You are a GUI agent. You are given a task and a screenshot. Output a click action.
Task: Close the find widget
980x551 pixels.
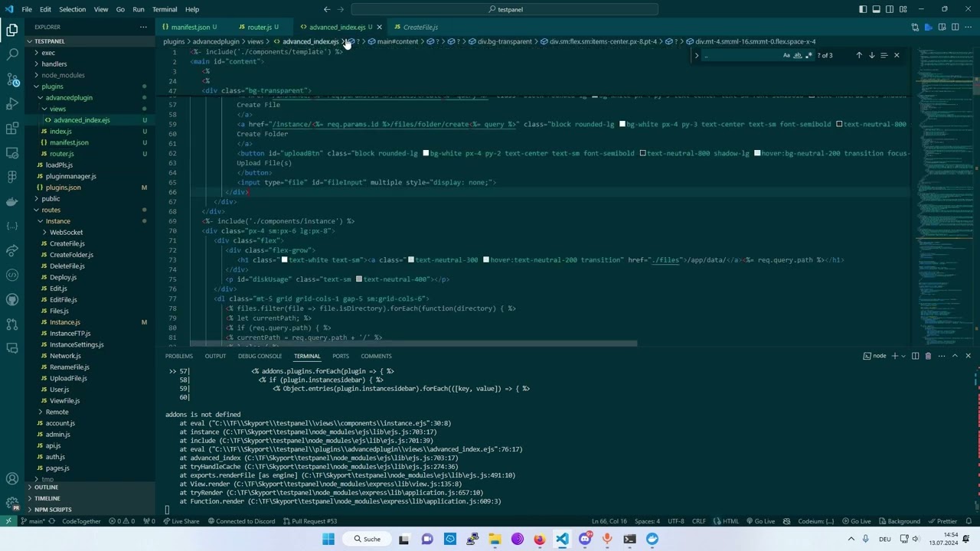(x=897, y=55)
